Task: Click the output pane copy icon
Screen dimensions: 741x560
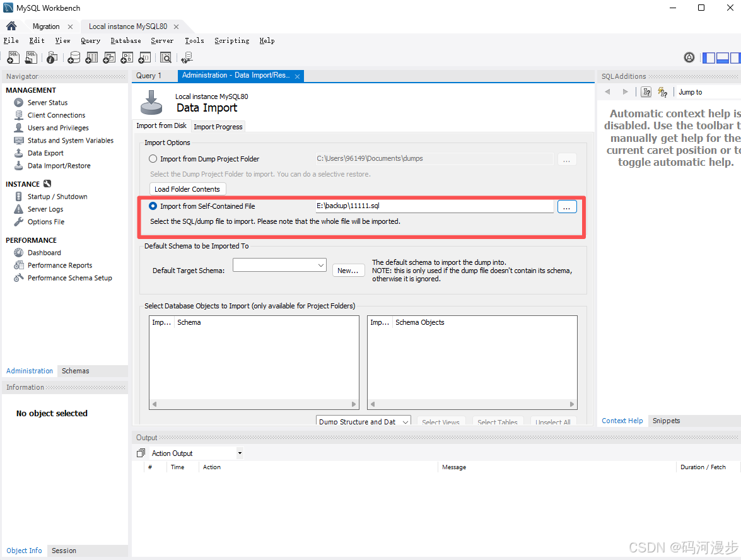Action: (141, 453)
